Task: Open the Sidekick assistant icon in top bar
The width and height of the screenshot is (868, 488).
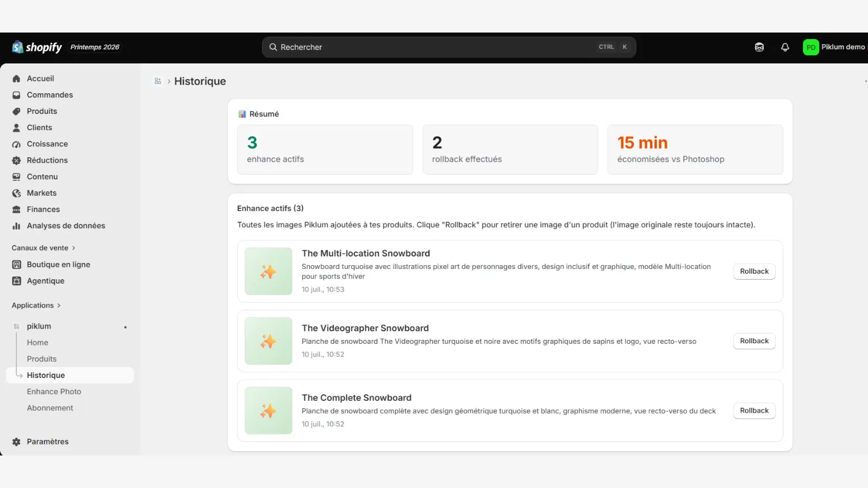Action: click(x=759, y=47)
